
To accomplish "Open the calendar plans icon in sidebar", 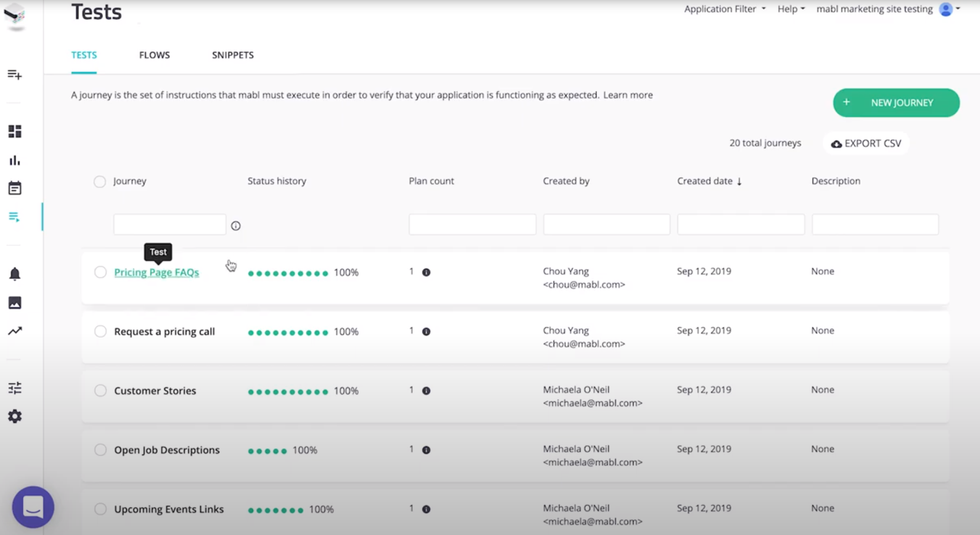I will click(x=15, y=188).
